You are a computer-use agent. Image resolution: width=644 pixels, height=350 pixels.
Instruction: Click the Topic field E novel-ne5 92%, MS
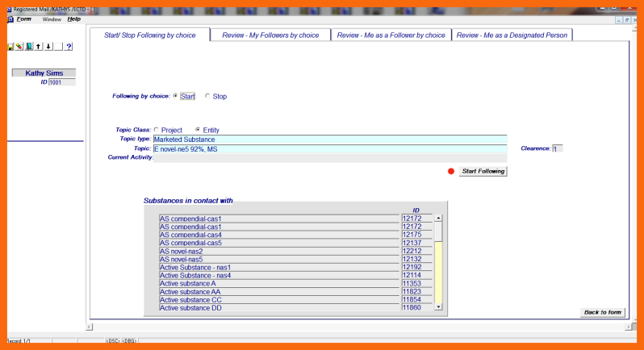330,149
